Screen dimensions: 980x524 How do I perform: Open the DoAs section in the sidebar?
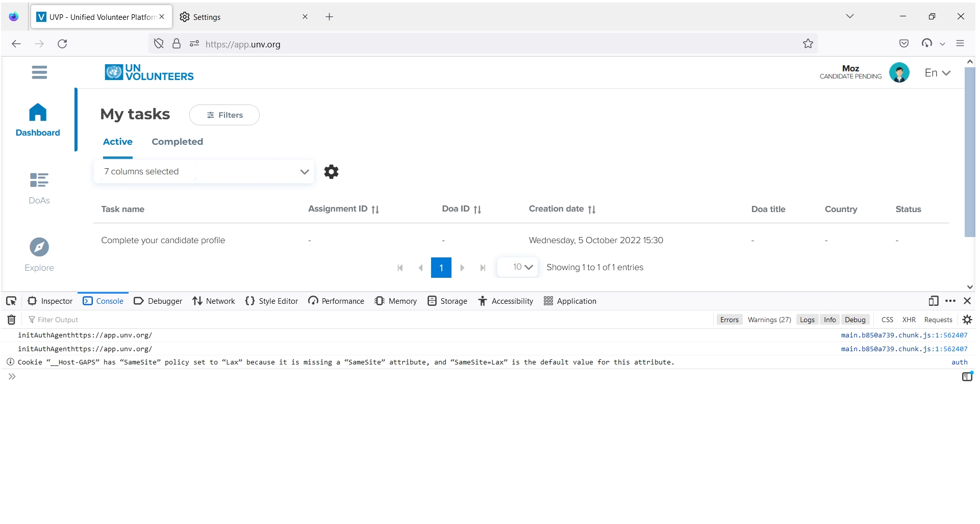39,187
